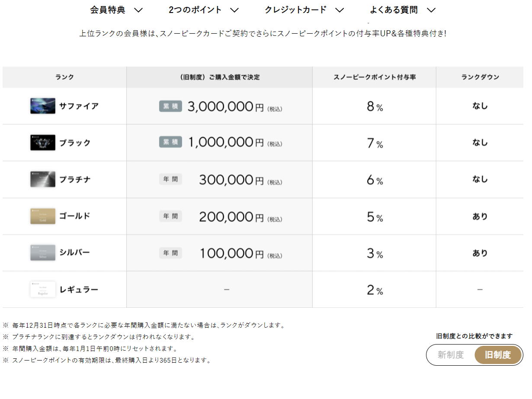This screenshot has height=399, width=532.
Task: Click the note about 毎年1月1日午前0時にリセット
Action: [x=90, y=348]
